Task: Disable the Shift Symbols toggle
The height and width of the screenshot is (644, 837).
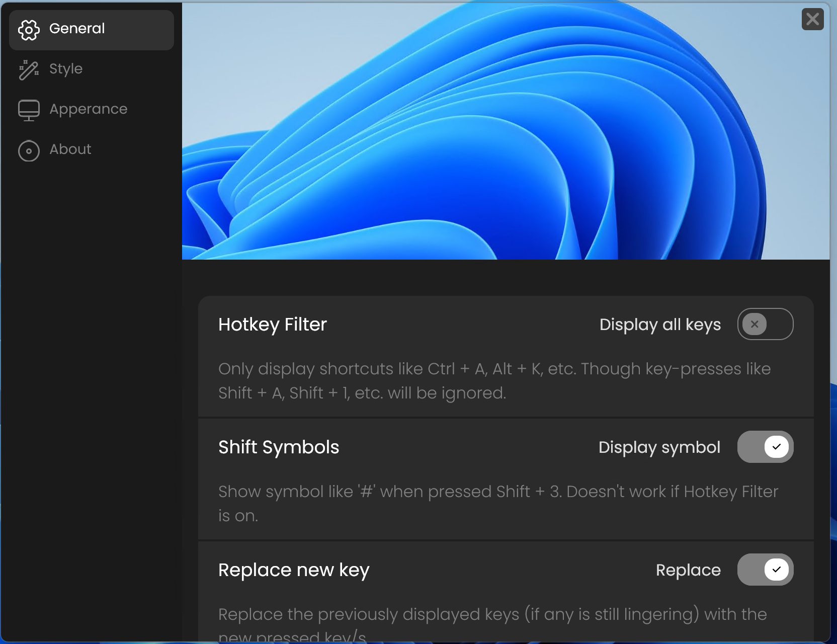Action: pyautogui.click(x=765, y=447)
